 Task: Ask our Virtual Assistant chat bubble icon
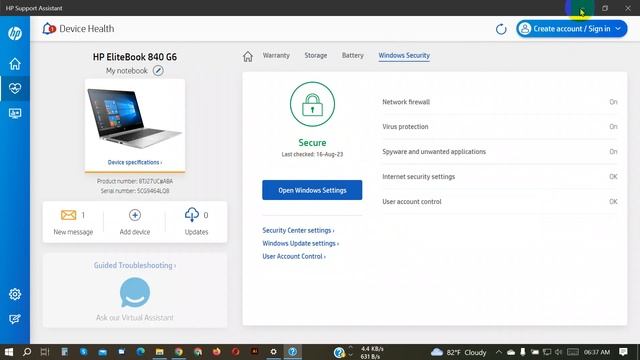135,292
